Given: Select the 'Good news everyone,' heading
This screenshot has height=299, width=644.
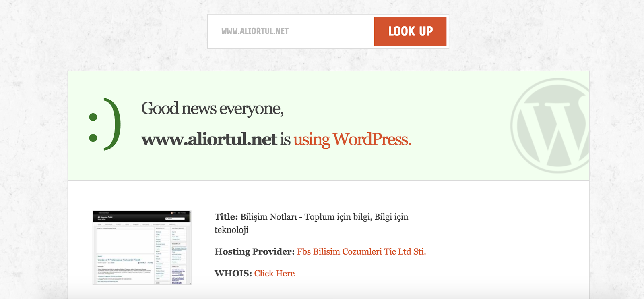Looking at the screenshot, I should tap(213, 109).
